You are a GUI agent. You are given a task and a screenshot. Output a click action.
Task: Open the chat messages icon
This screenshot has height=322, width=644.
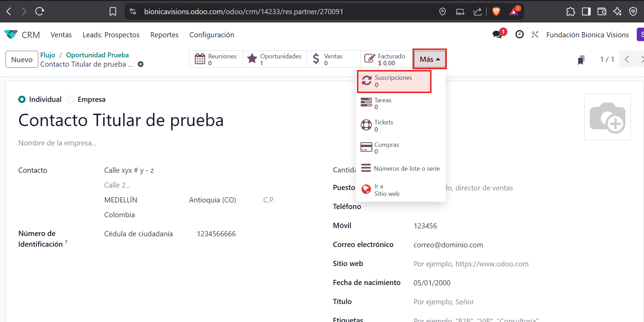497,35
